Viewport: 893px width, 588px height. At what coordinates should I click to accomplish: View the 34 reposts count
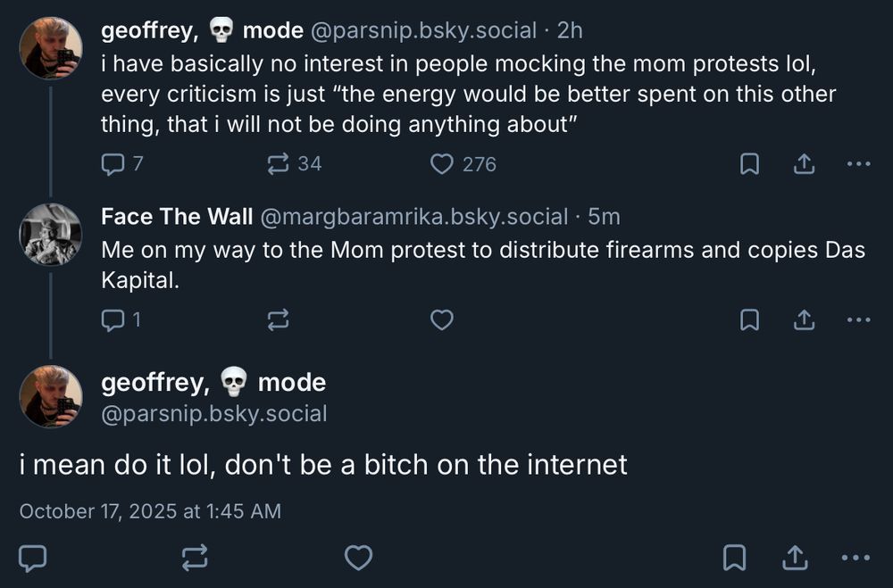312,163
